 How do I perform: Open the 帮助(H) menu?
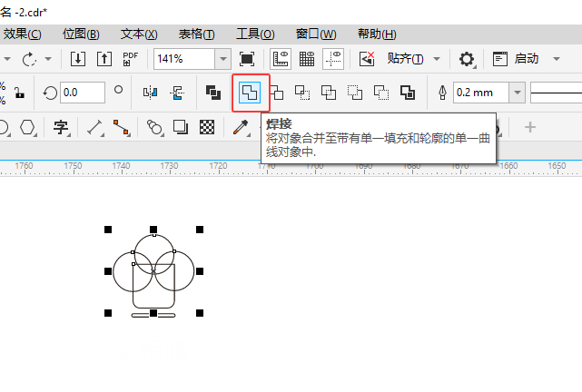(x=377, y=34)
